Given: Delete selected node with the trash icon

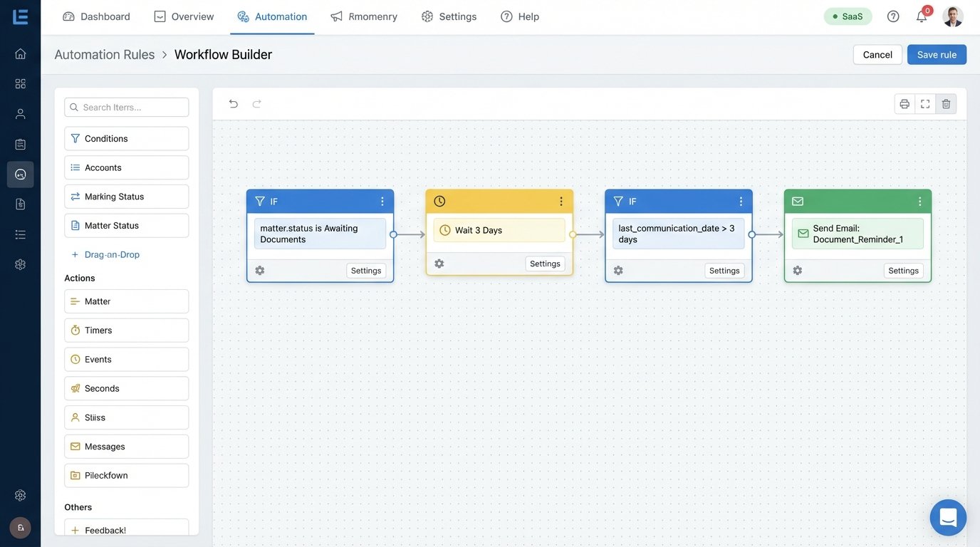Looking at the screenshot, I should click(945, 103).
